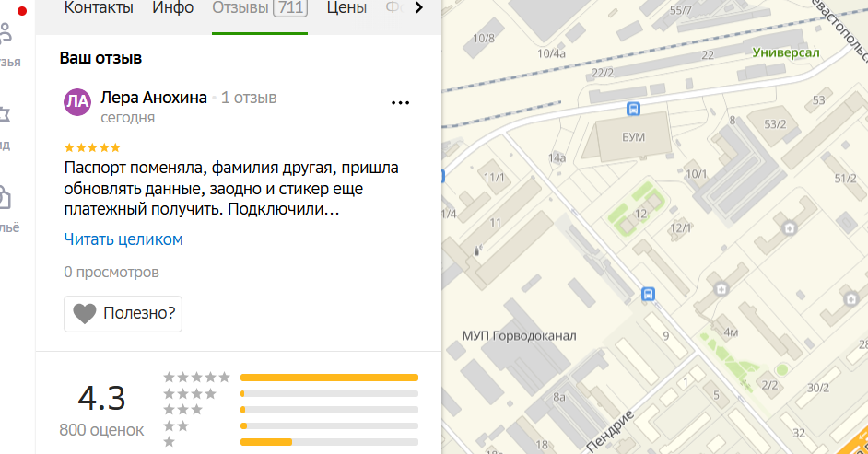The height and width of the screenshot is (454, 868).
Task: Click the 800 оценок text
Action: 102,430
